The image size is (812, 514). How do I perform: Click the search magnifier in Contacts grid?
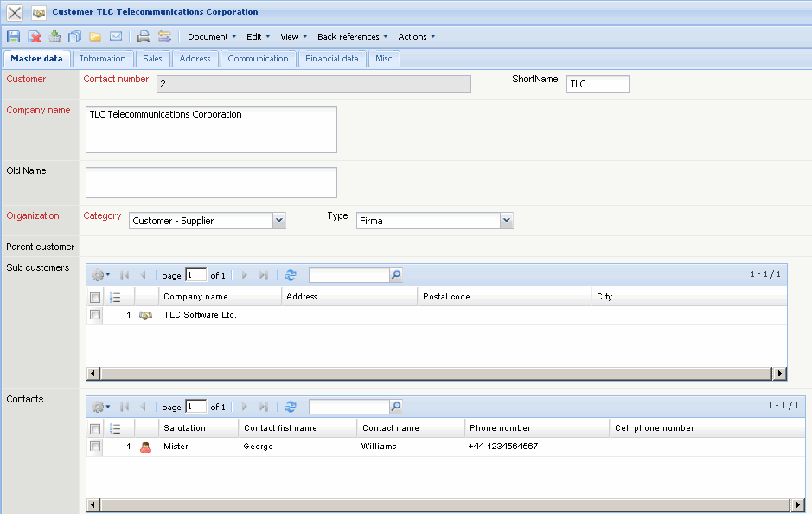coord(396,407)
